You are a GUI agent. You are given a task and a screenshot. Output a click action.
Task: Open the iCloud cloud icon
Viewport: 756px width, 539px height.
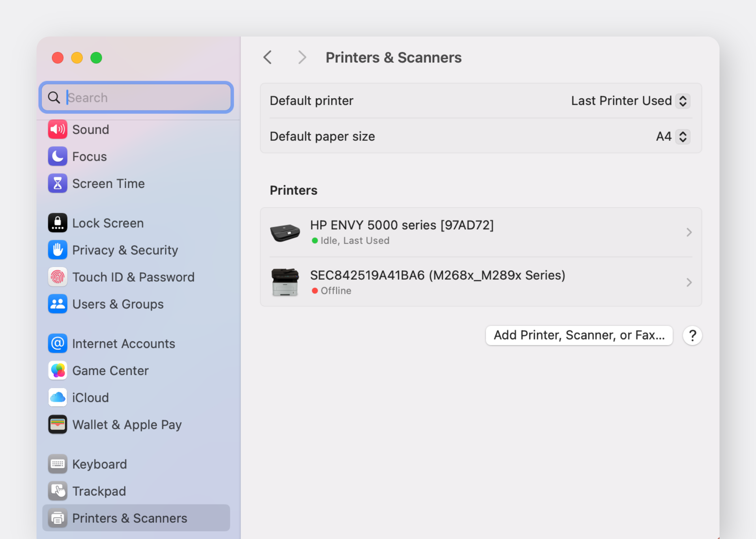58,398
